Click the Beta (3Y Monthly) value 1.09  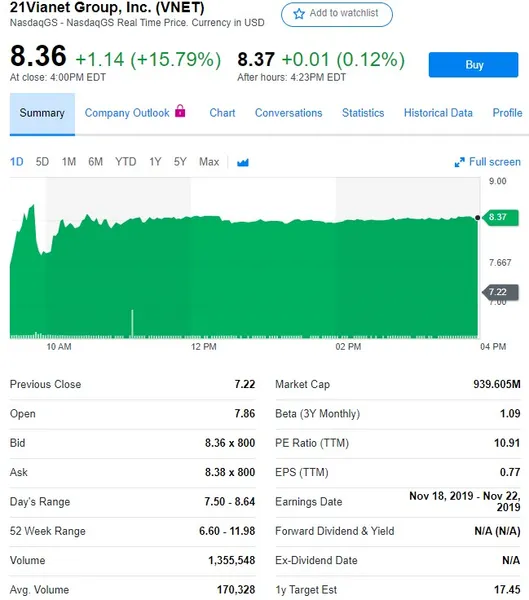[x=510, y=414]
